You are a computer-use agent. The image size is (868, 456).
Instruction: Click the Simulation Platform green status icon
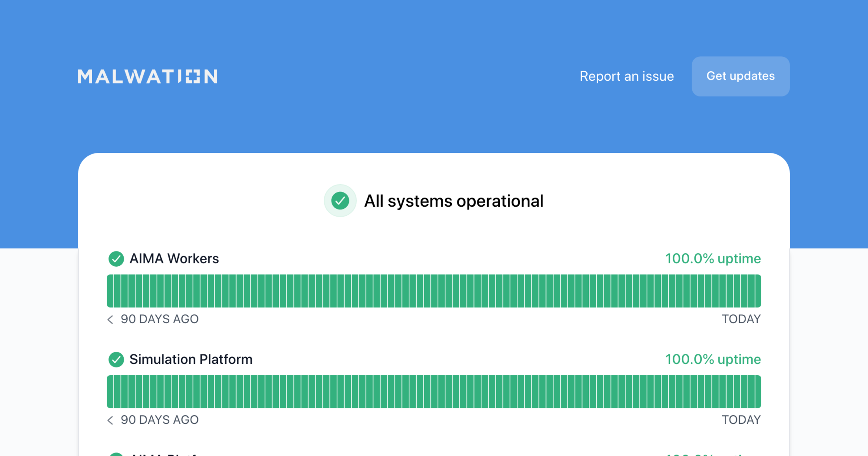pos(116,359)
